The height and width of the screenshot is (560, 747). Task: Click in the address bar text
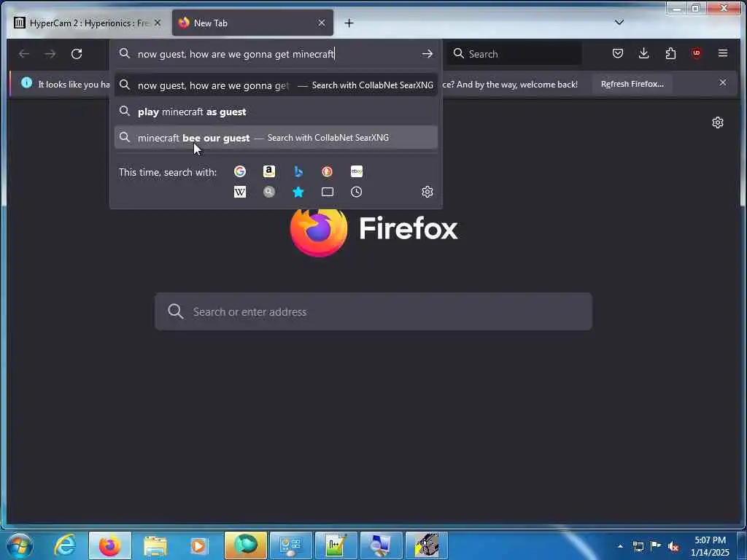(236, 54)
